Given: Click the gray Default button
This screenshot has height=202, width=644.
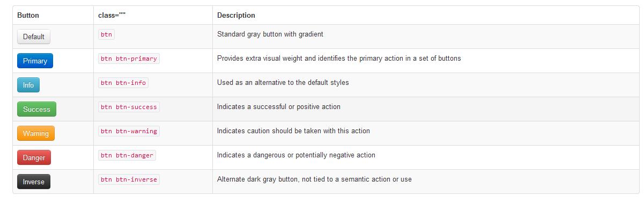Looking at the screenshot, I should (34, 37).
